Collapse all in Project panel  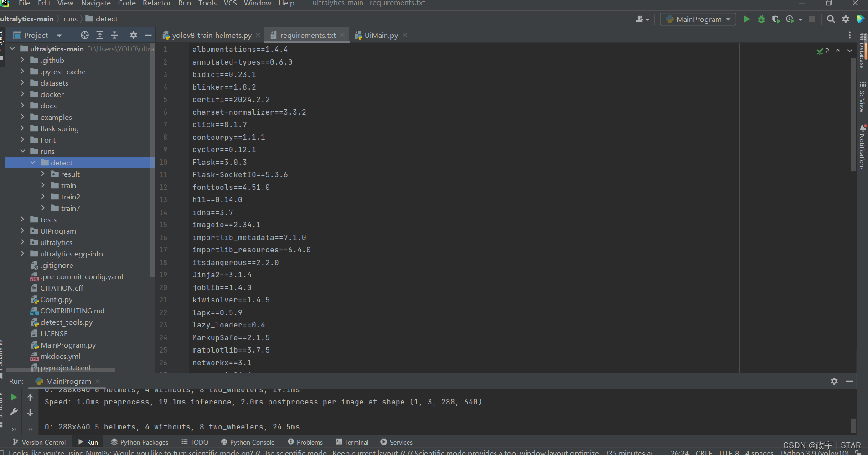tap(114, 35)
